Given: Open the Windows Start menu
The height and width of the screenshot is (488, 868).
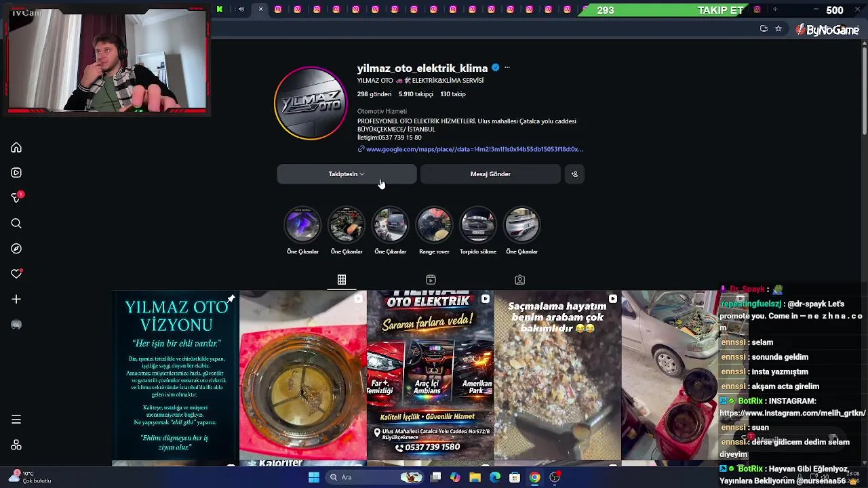Looking at the screenshot, I should (x=314, y=477).
